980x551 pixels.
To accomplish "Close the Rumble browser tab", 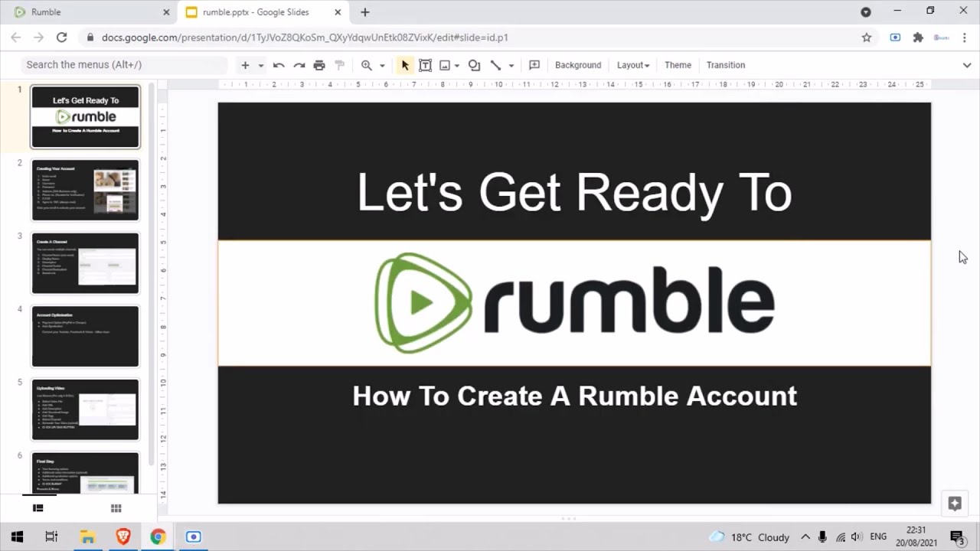I will pos(167,12).
